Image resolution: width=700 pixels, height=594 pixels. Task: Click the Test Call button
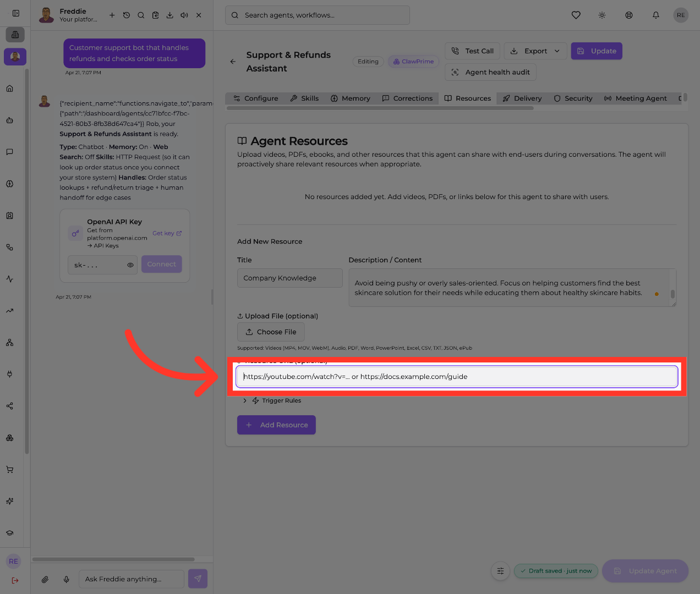point(473,51)
